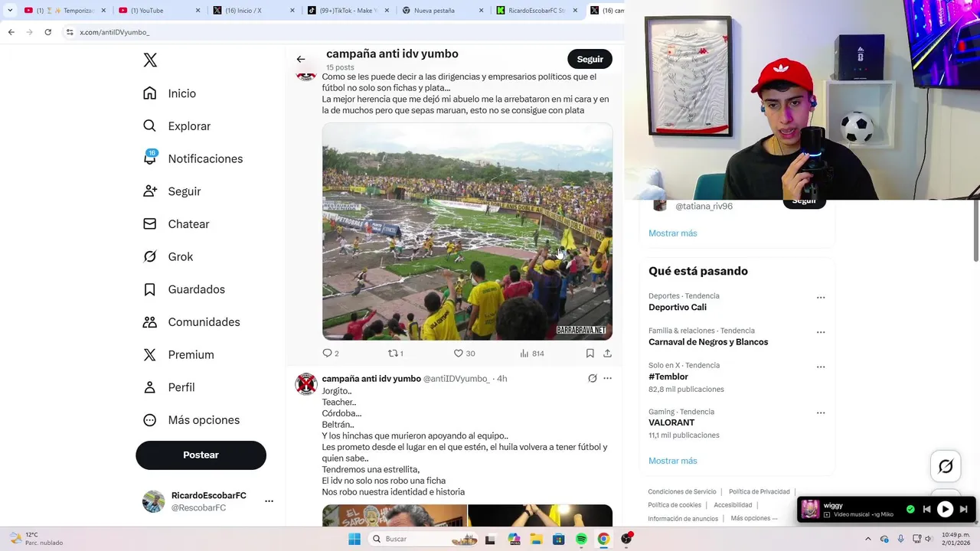
Task: Open options next to Deportivo Cali trend
Action: (821, 297)
